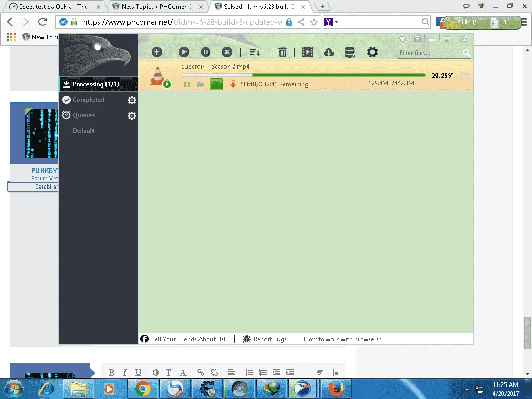
Task: Resume downloads with the play toolbar icon
Action: (184, 52)
